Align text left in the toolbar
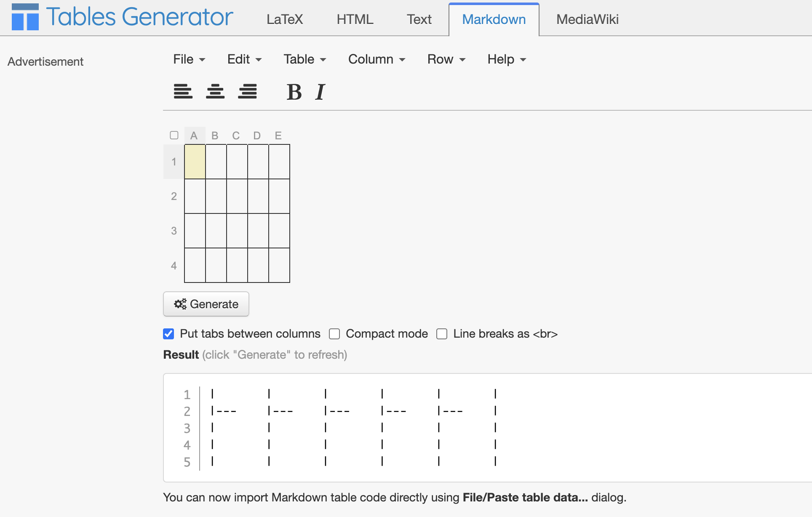 (x=183, y=91)
